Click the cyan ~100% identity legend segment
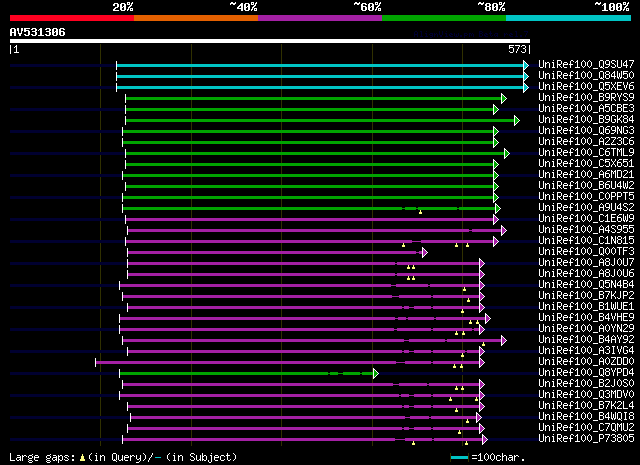Image resolution: width=640 pixels, height=465 pixels. coord(569,18)
